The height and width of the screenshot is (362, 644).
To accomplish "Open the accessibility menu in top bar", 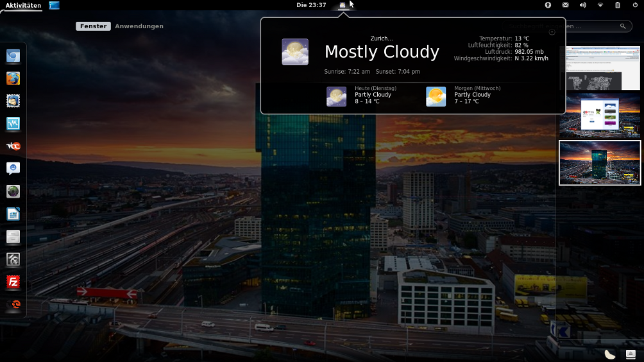I will click(548, 5).
